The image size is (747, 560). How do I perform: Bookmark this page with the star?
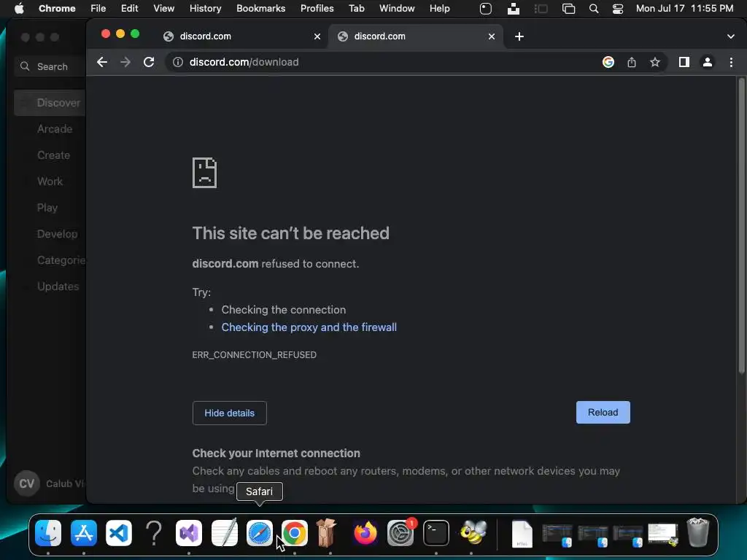655,62
